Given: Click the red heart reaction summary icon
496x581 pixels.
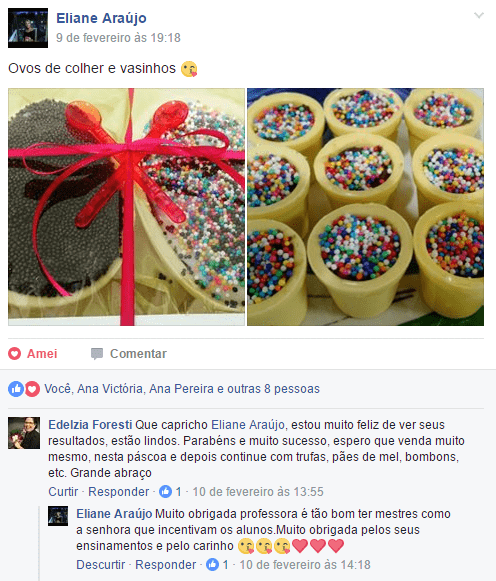Looking at the screenshot, I should coord(32,389).
